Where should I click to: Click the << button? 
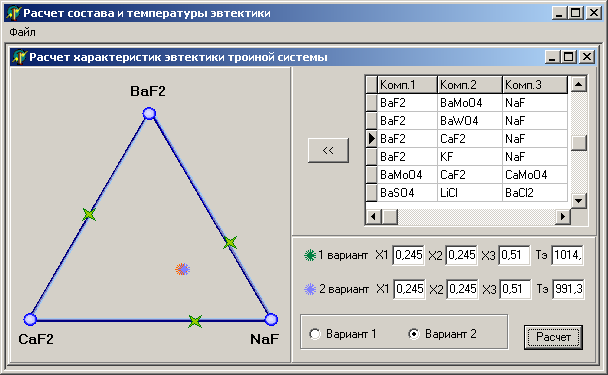coord(328,150)
